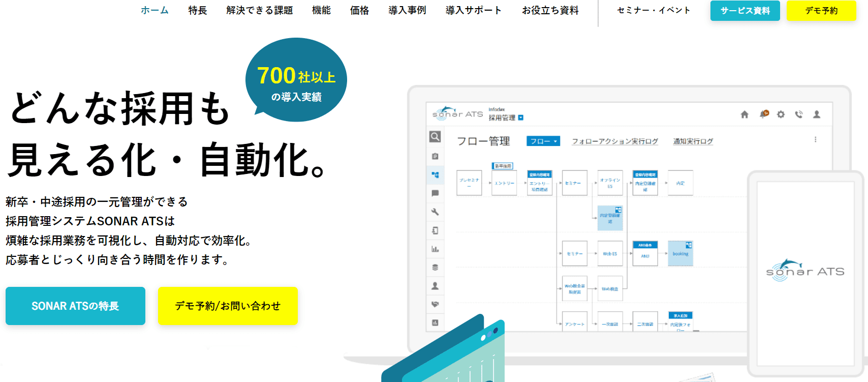Open the 導入事例 menu item
The image size is (868, 382).
[x=407, y=10]
